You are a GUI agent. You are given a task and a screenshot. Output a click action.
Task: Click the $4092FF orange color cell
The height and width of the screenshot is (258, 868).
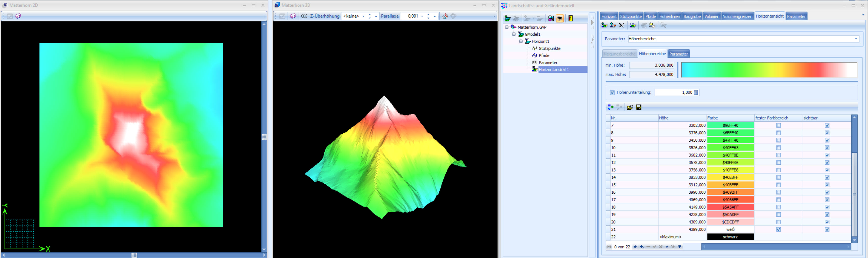point(730,192)
